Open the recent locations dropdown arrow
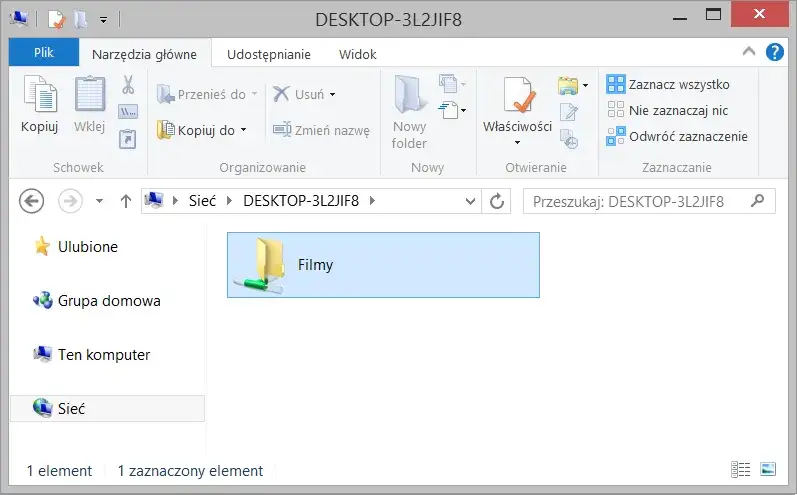 coord(100,201)
